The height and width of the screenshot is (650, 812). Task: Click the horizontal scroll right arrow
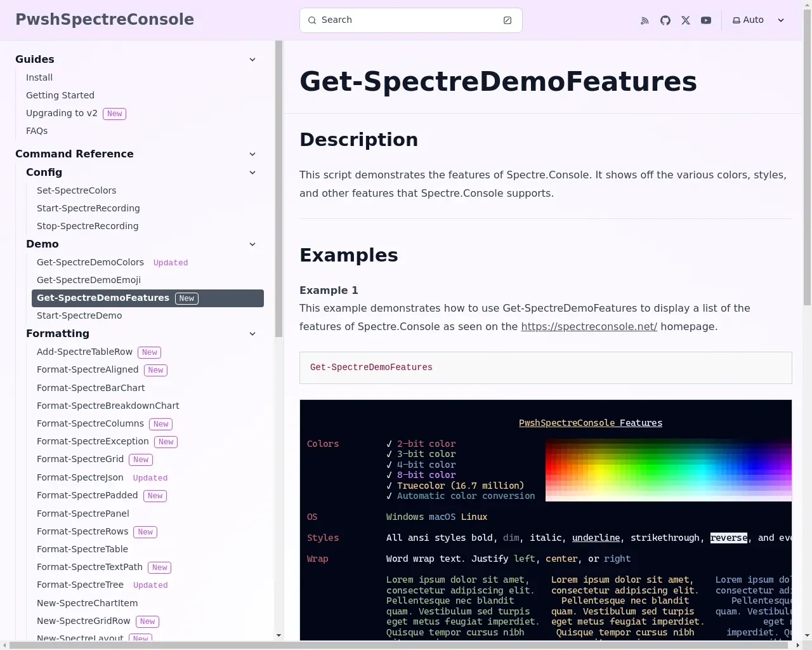coord(798,645)
